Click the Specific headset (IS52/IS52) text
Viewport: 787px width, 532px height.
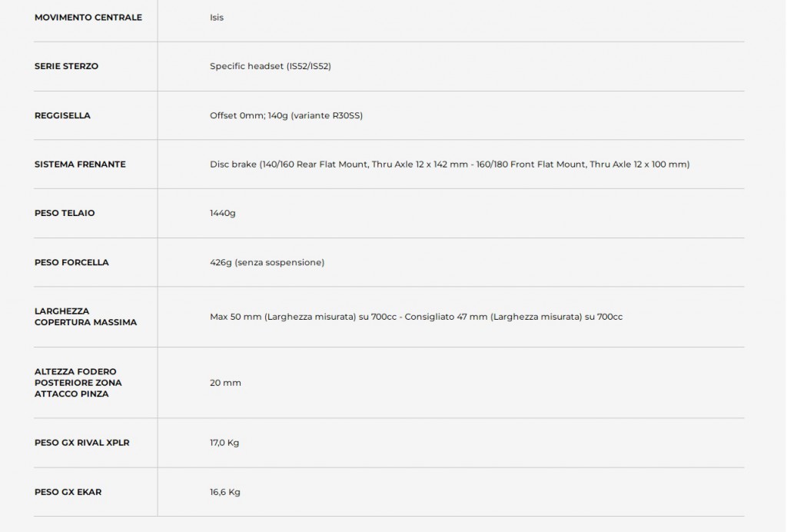click(271, 66)
